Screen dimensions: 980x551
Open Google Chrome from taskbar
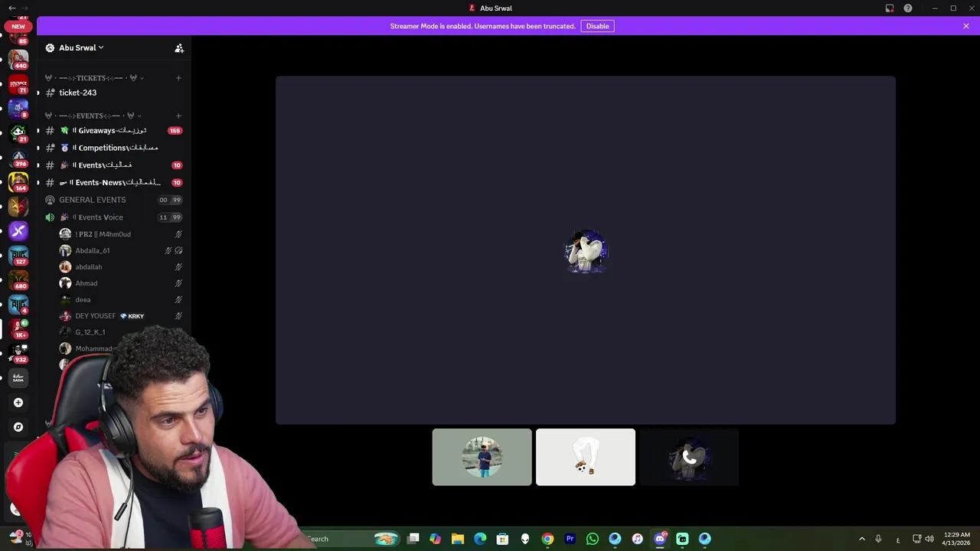point(547,539)
